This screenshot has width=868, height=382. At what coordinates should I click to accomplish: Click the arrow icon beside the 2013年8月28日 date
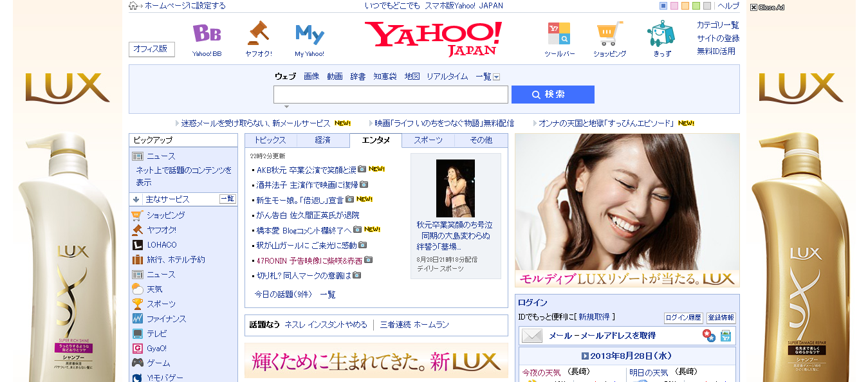[585, 356]
